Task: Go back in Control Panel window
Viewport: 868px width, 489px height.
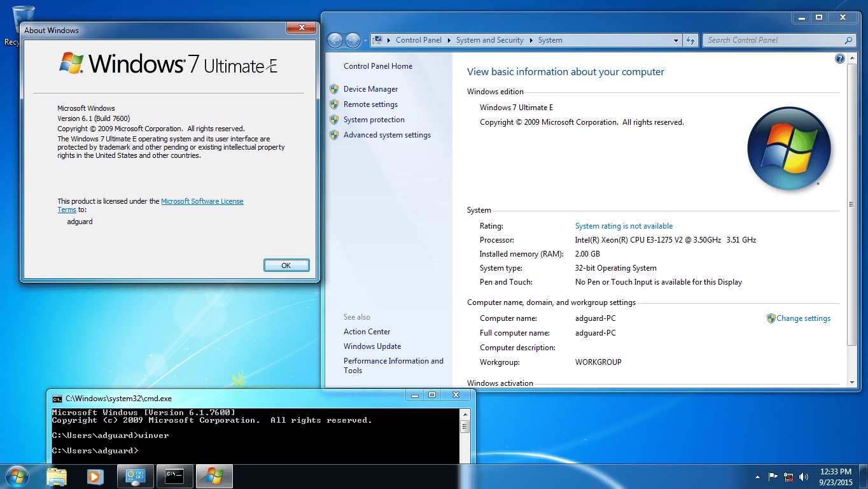Action: click(x=335, y=40)
